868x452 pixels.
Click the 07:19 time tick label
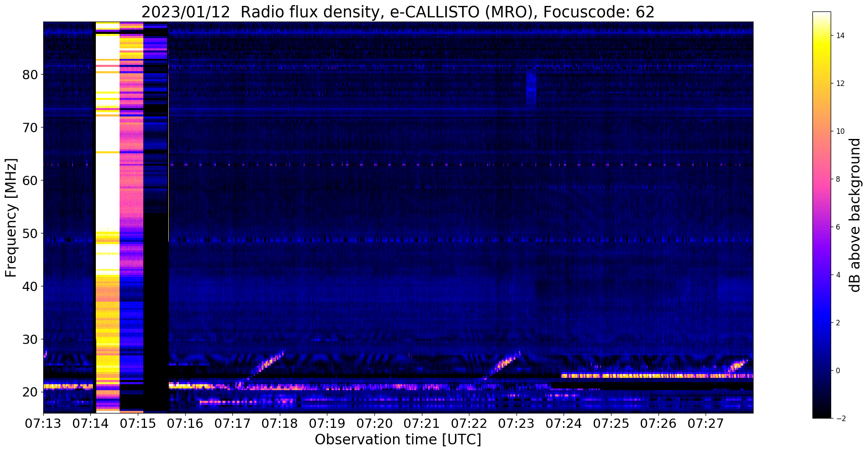327,424
